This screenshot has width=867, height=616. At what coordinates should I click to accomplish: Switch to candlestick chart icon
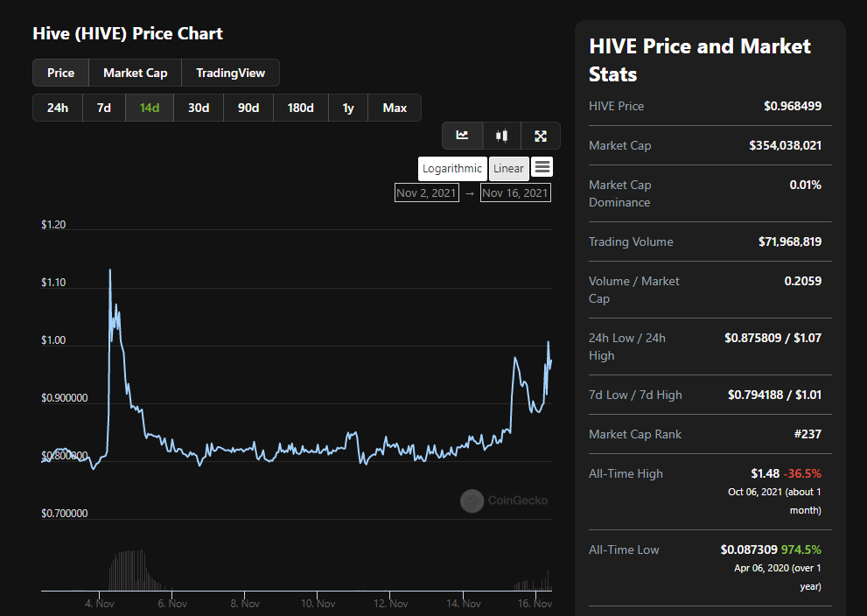(x=501, y=136)
